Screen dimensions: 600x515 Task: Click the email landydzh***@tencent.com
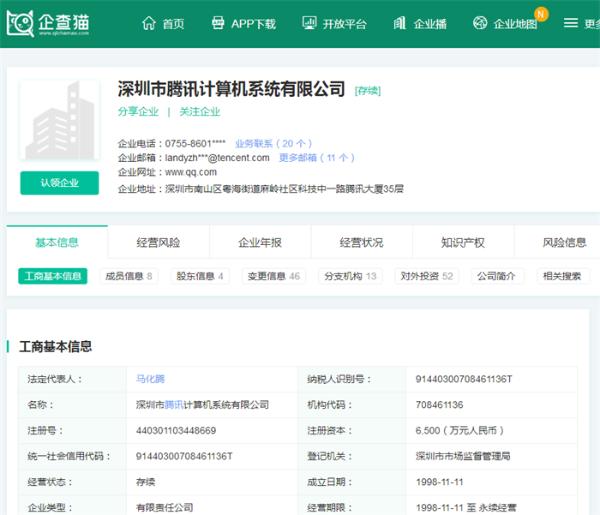(217, 158)
